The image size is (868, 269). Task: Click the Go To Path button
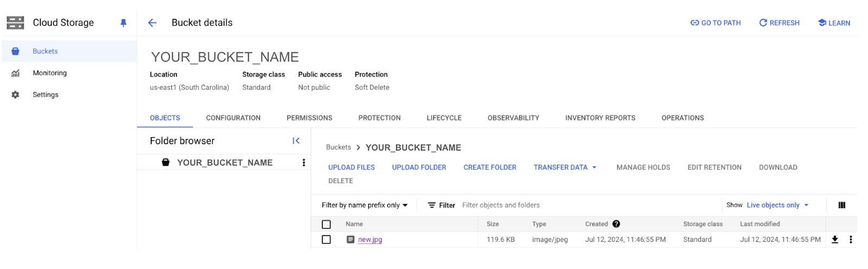716,23
